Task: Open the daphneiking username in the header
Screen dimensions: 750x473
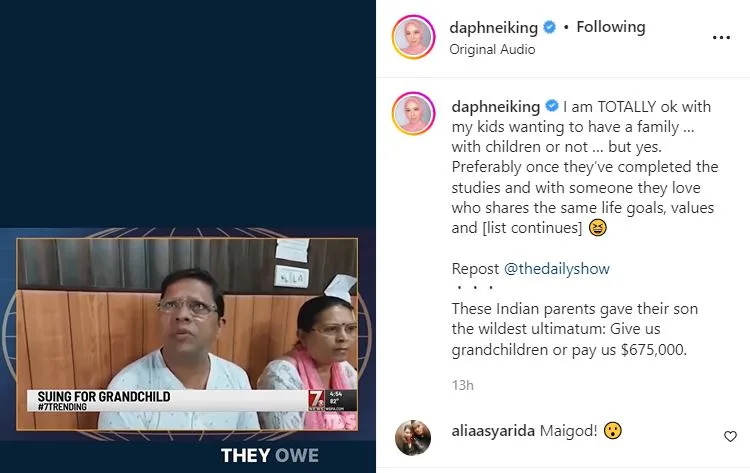Action: [x=493, y=28]
